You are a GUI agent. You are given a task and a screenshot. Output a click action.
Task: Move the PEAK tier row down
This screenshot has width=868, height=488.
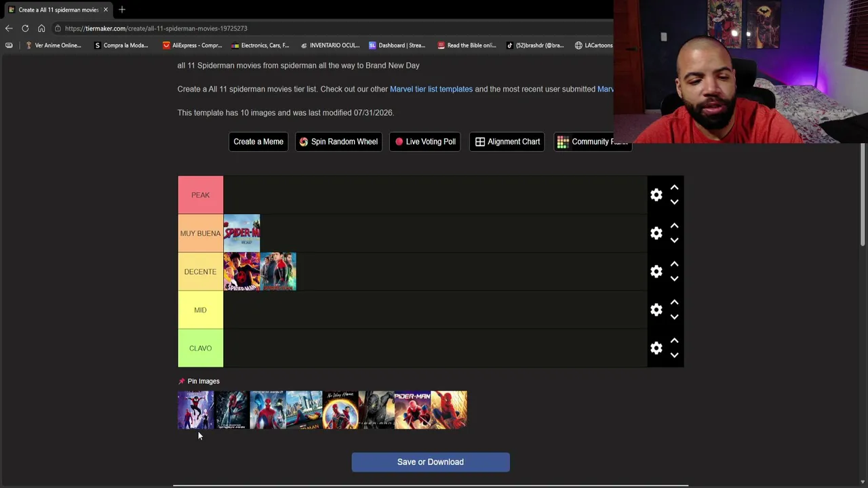pos(674,202)
